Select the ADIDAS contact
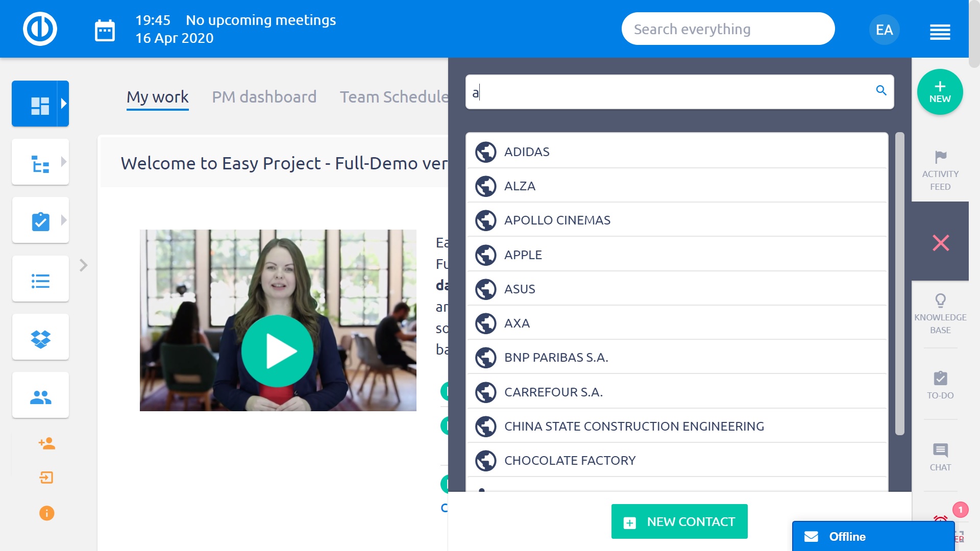The height and width of the screenshot is (551, 980). [677, 152]
